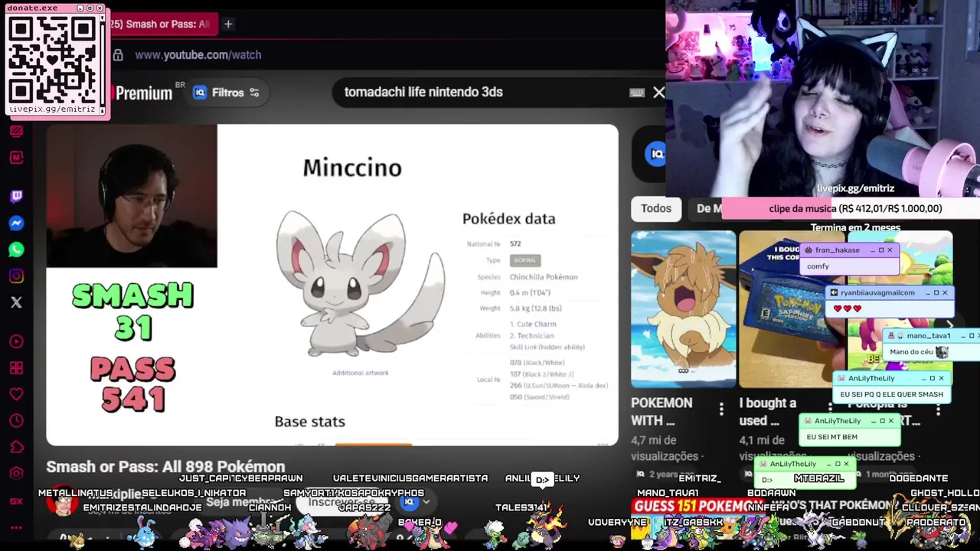Open the speed dial grid icon

(16, 368)
